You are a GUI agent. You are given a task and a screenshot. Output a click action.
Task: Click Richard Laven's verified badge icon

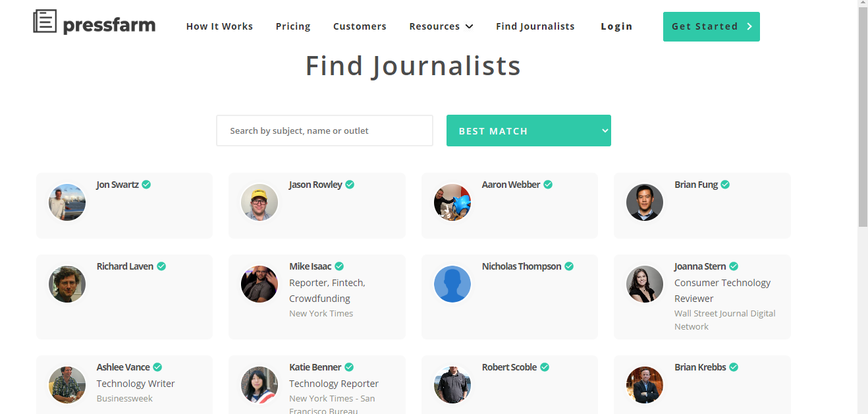click(161, 266)
